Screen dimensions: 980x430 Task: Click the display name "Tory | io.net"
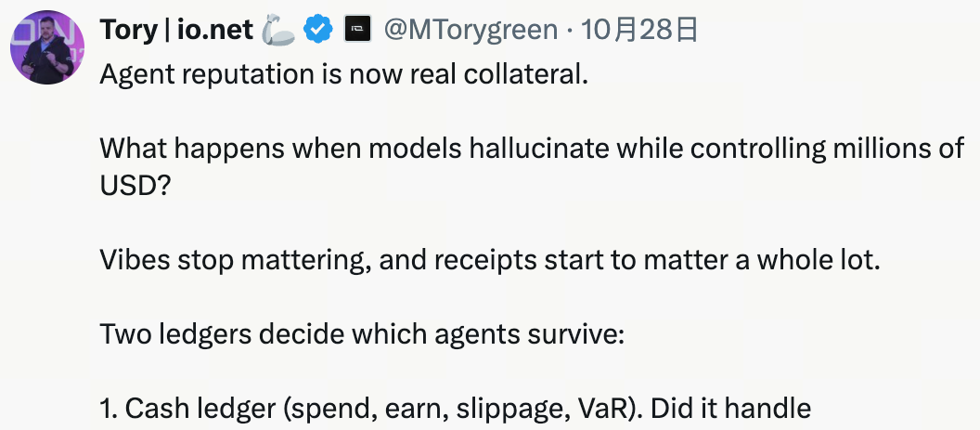tap(176, 31)
